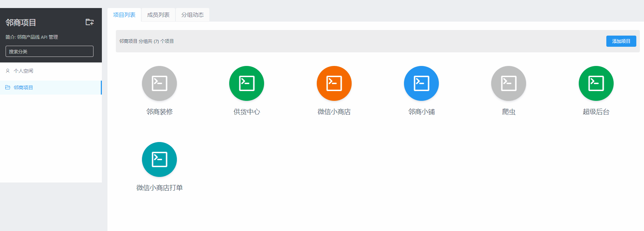Viewport: 644px width, 231px height.
Task: Click the 微信小商店 project name label
Action: [334, 112]
